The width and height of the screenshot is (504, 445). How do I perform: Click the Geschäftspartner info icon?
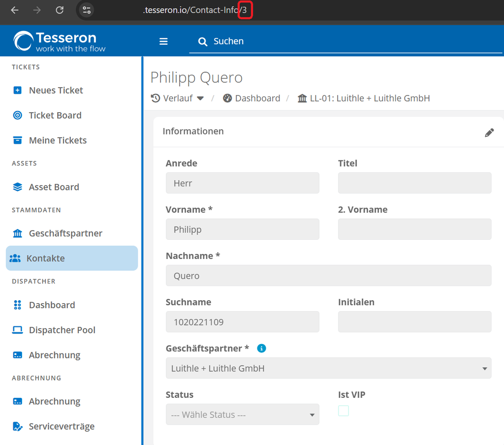261,348
